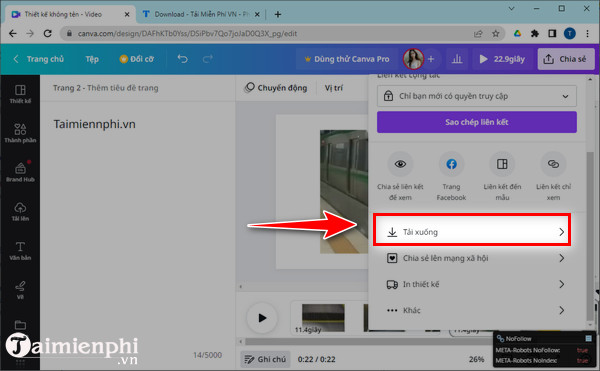Toggle the browser side panel icon
Image resolution: width=600 pixels, height=371 pixels.
click(552, 34)
